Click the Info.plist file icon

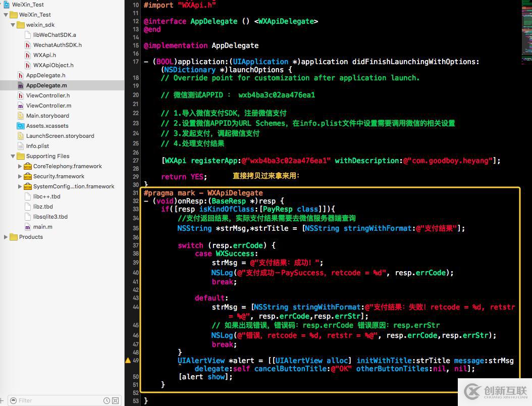[21, 146]
